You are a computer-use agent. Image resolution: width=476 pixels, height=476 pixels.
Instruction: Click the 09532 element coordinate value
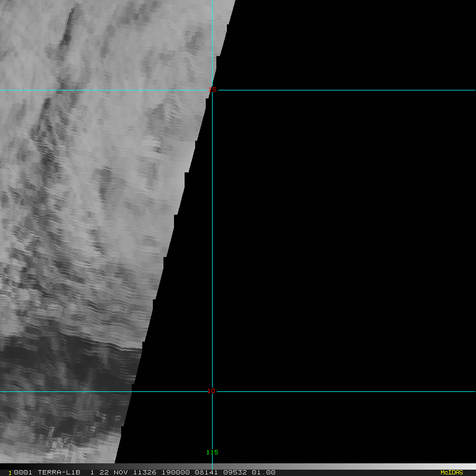click(x=235, y=472)
